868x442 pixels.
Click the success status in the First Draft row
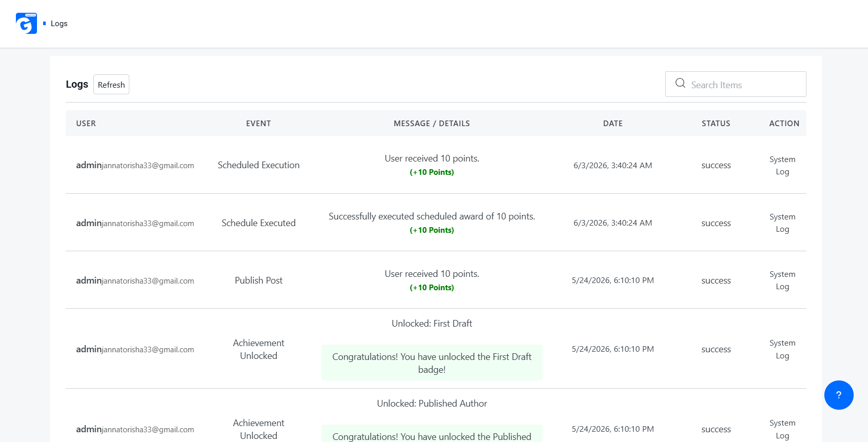pos(716,349)
